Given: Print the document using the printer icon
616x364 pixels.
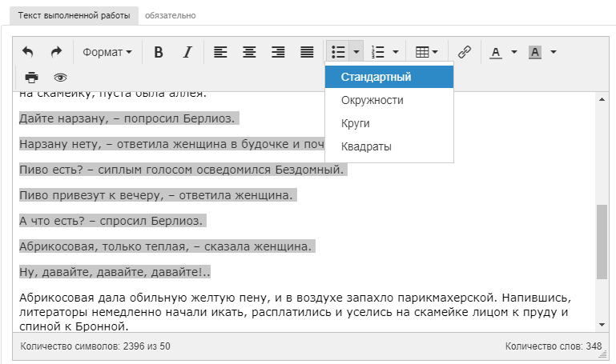Looking at the screenshot, I should click(x=31, y=78).
